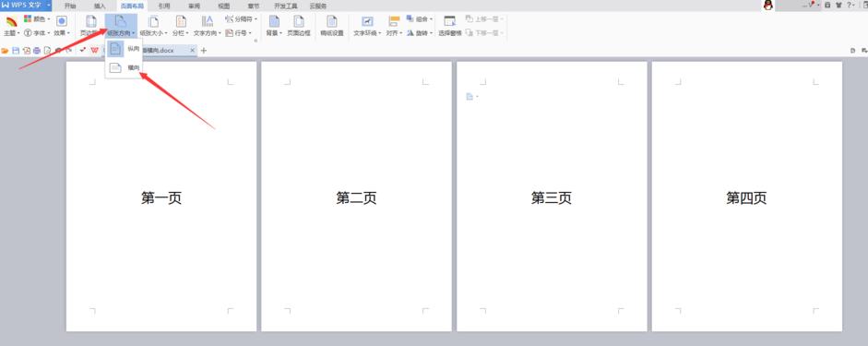Click the 第二页 text on page two
The width and height of the screenshot is (868, 346).
click(x=356, y=197)
